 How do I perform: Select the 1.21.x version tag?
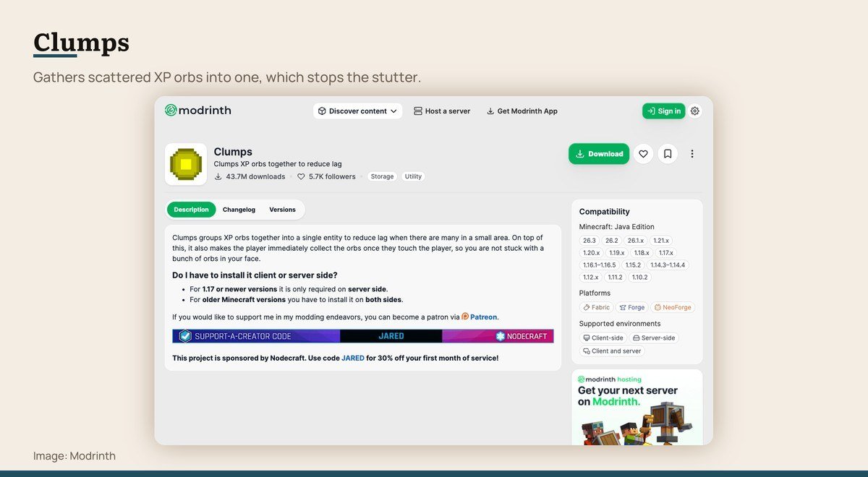[661, 241]
